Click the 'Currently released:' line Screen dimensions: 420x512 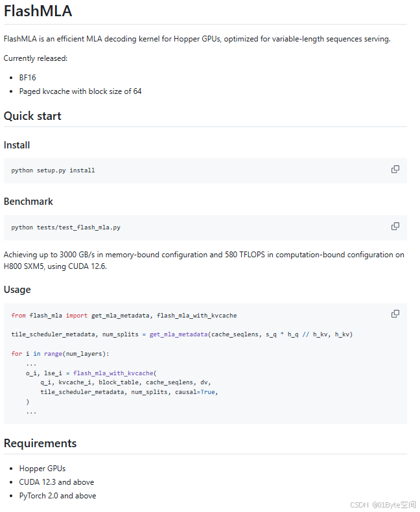[x=36, y=58]
